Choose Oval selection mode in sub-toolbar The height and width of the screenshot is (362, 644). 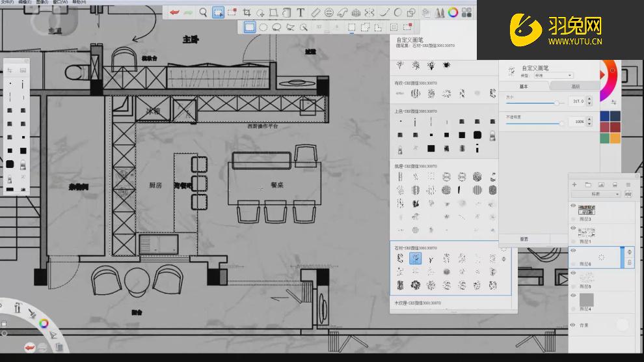[263, 27]
